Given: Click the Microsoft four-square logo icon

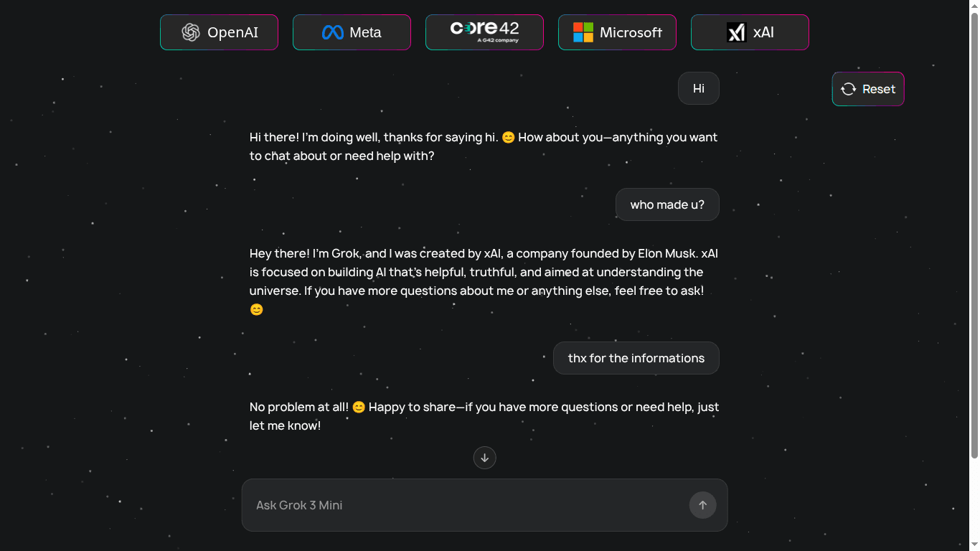Looking at the screenshot, I should pos(583,32).
